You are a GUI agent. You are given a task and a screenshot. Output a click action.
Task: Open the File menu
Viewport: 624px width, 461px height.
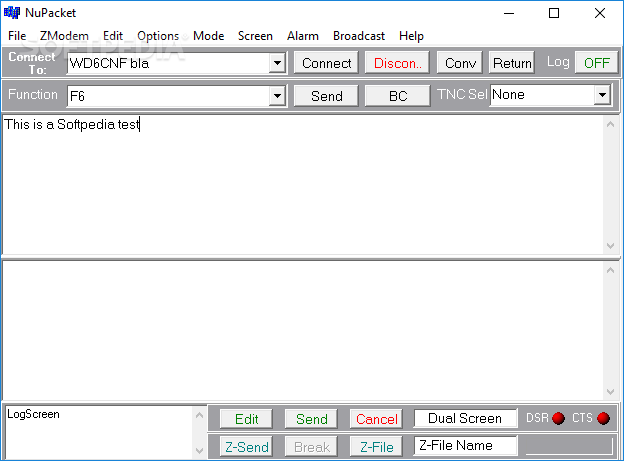tap(17, 36)
